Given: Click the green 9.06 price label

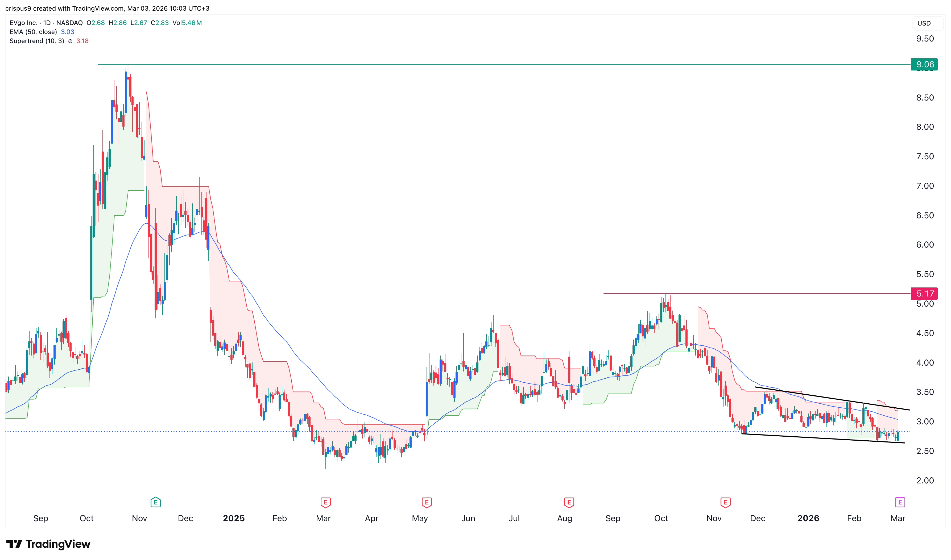Looking at the screenshot, I should pos(925,65).
